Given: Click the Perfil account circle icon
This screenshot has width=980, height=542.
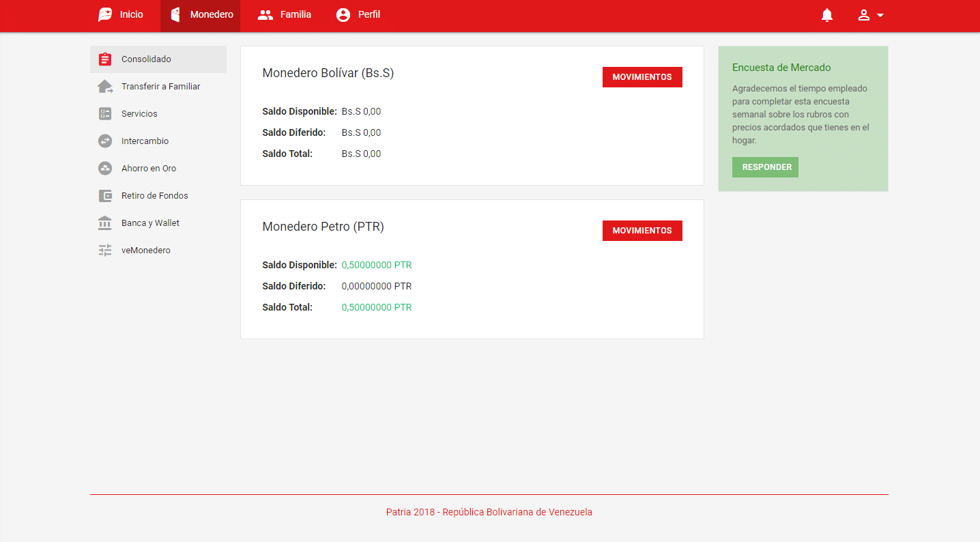Looking at the screenshot, I should (x=343, y=15).
